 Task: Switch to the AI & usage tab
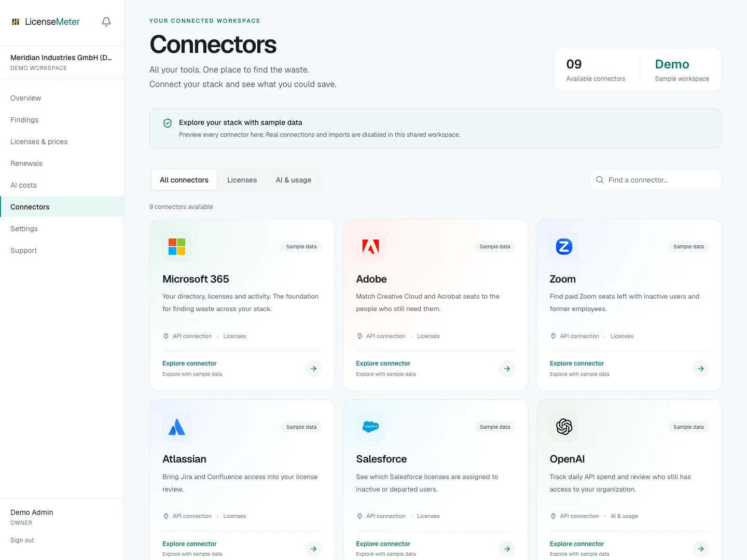(x=294, y=180)
